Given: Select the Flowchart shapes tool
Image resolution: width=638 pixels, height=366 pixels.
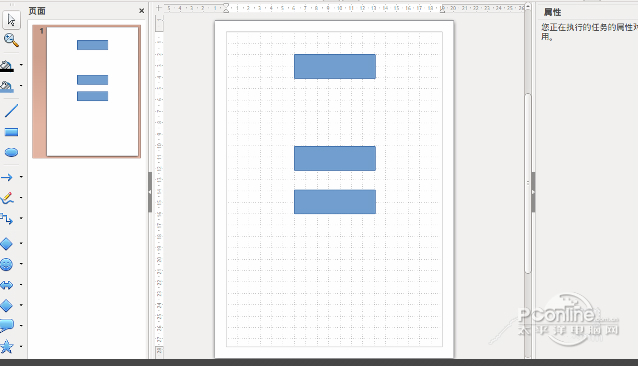Looking at the screenshot, I should 7,305.
